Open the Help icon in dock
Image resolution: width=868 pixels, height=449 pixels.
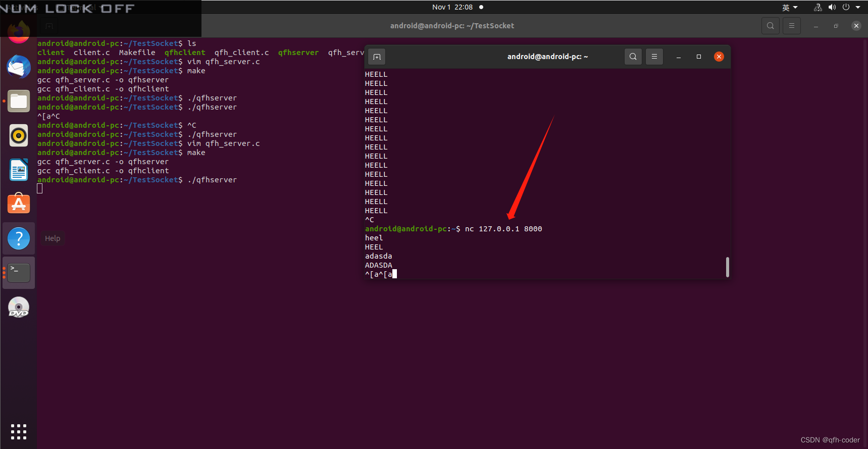click(19, 238)
